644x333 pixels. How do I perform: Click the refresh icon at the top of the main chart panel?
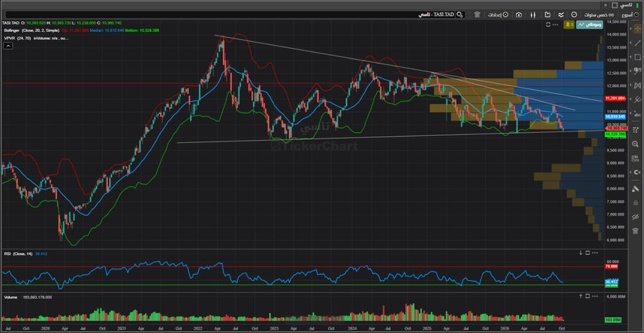click(x=548, y=24)
